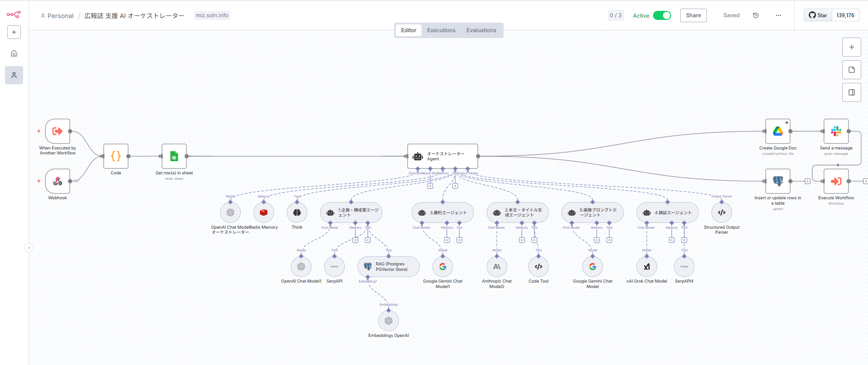Open the Anthropic Chat Model2 node
Image resolution: width=868 pixels, height=365 pixels.
click(496, 267)
